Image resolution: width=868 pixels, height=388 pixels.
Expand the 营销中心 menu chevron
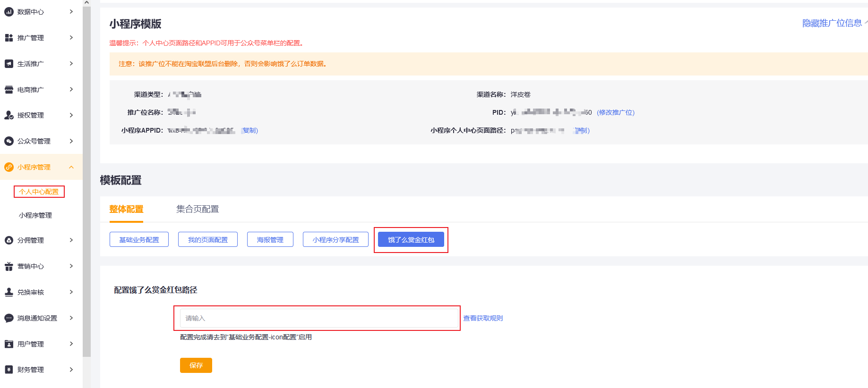(71, 266)
